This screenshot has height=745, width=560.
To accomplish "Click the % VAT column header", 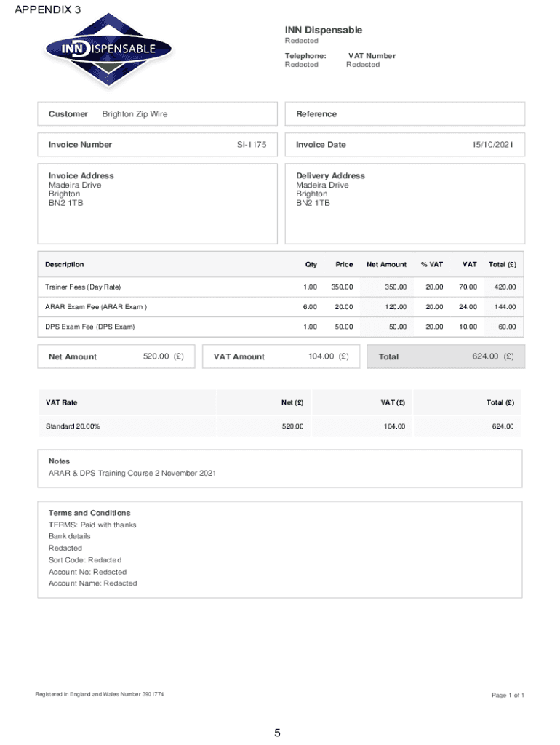I will click(431, 265).
